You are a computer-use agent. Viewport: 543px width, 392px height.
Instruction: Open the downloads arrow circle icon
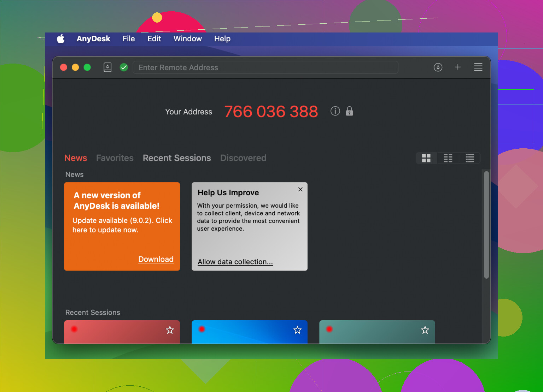pos(438,67)
